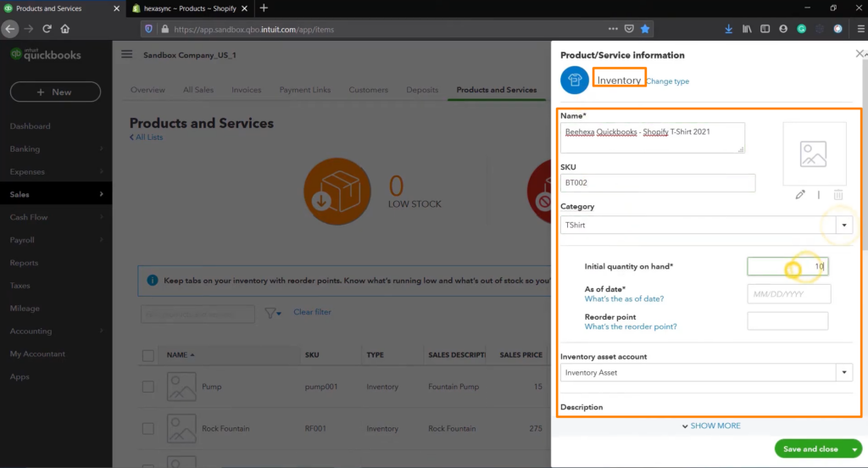The image size is (868, 468).
Task: Go to browser home icon
Action: [x=65, y=29]
